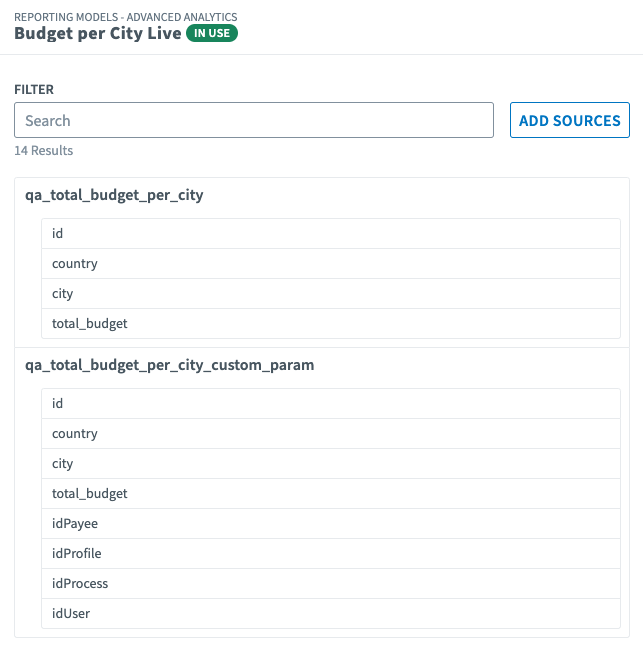
Task: Select the id field under custom_param source
Action: [x=330, y=404]
